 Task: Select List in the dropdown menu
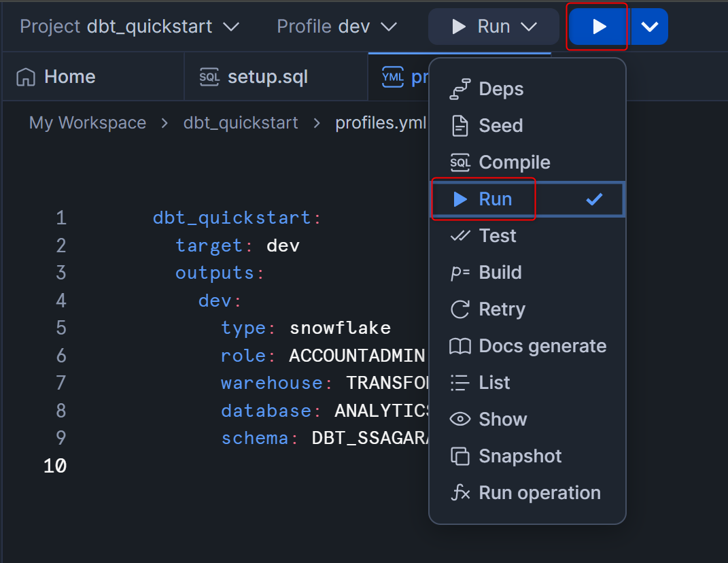[494, 383]
